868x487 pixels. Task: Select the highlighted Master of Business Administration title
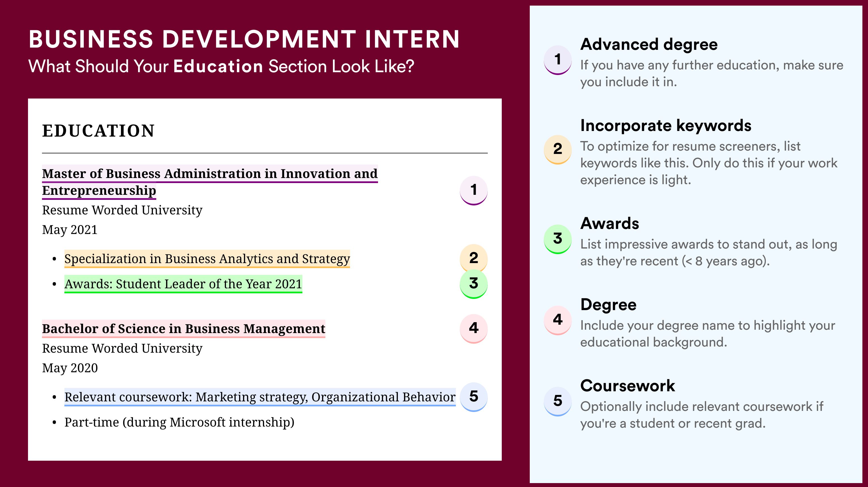tap(210, 182)
